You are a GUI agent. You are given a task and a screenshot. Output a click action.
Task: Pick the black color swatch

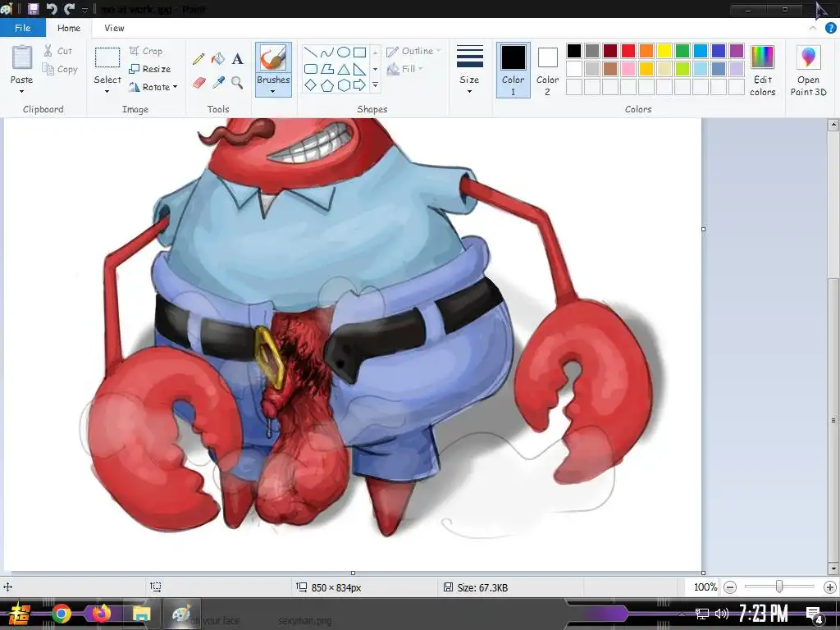[x=573, y=51]
